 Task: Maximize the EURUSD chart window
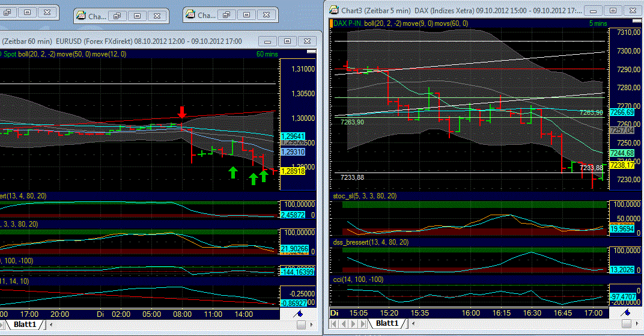288,41
